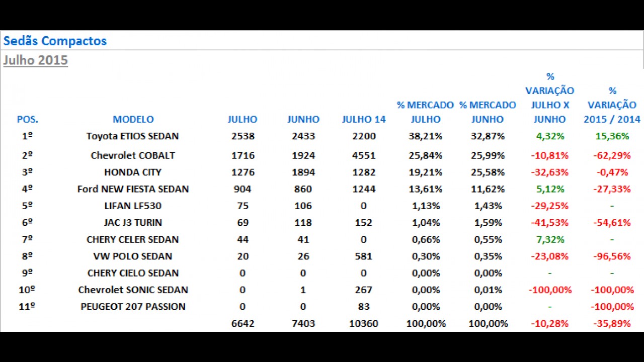Click Honda City June value '1894'
The height and width of the screenshot is (362, 644).
coord(303,172)
